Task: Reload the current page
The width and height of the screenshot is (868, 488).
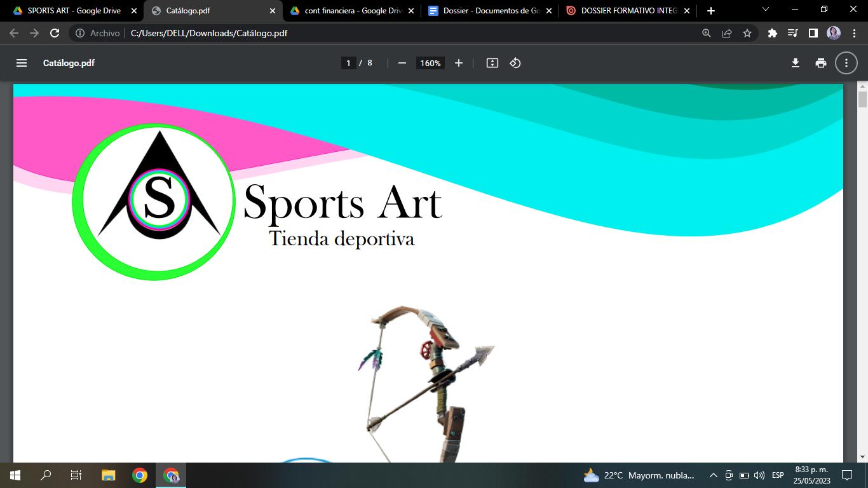Action: coord(55,33)
